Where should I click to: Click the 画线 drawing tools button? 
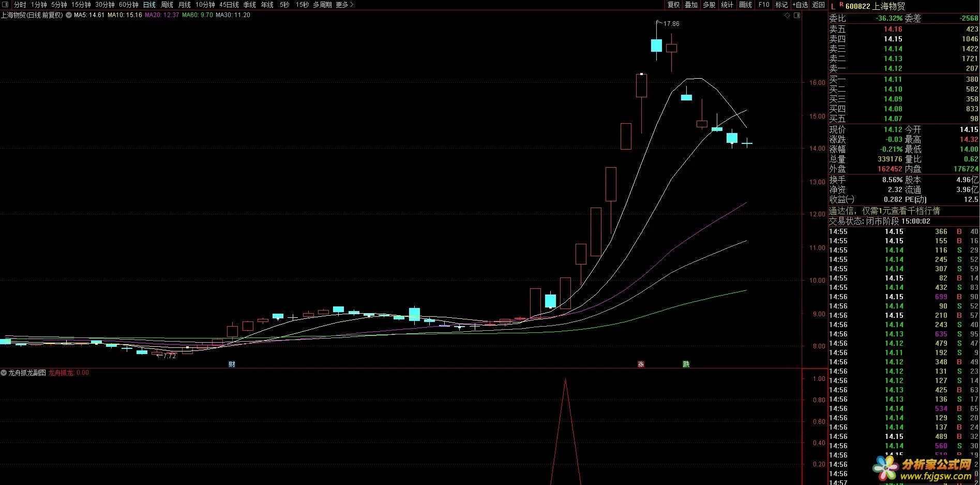[x=745, y=5]
